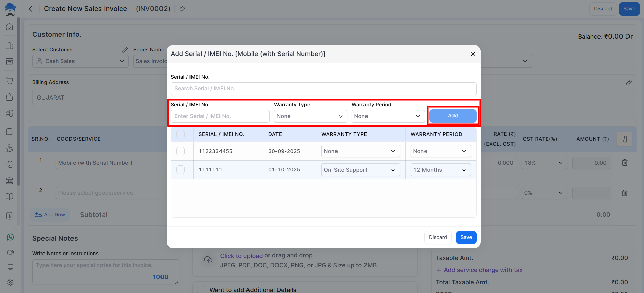Check the box for serial 1111111
Screen dimensions: 644x293
[x=181, y=170]
